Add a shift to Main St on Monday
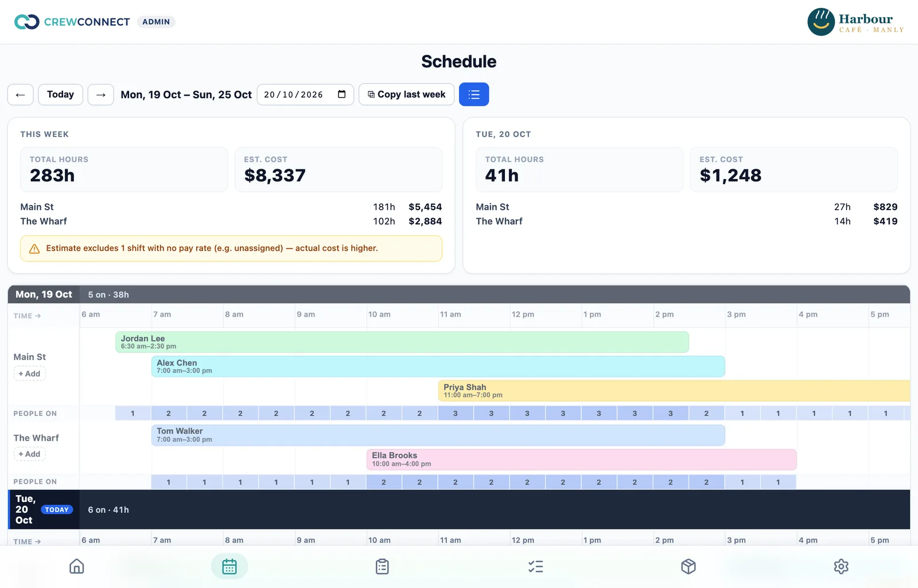This screenshot has height=588, width=918. (29, 373)
